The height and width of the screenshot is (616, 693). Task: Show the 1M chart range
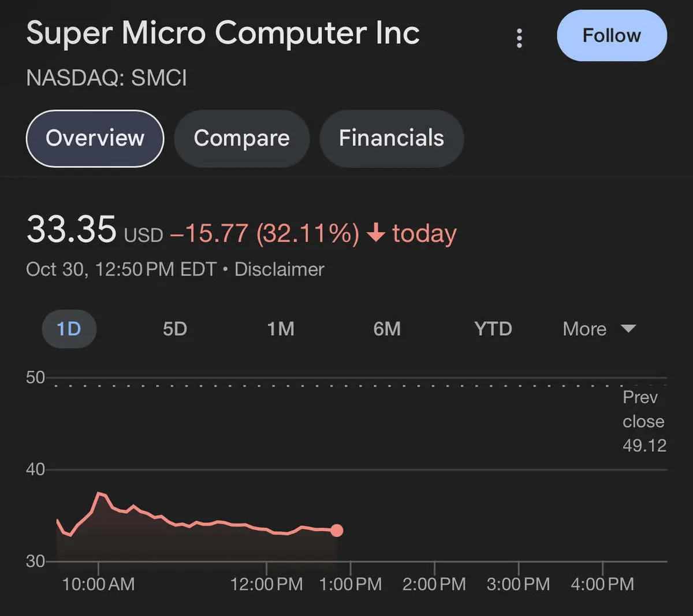click(281, 329)
